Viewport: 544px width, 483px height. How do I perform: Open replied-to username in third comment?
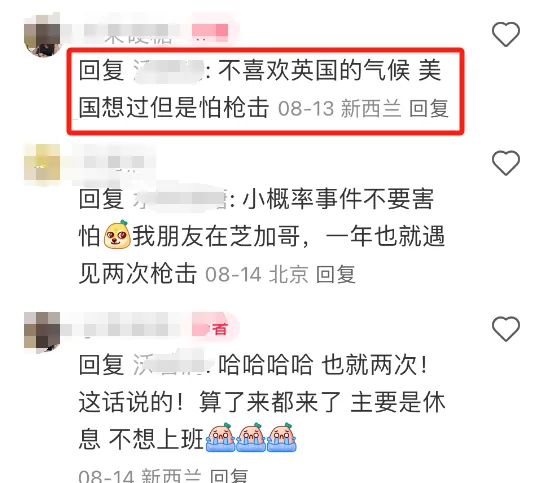click(x=173, y=364)
